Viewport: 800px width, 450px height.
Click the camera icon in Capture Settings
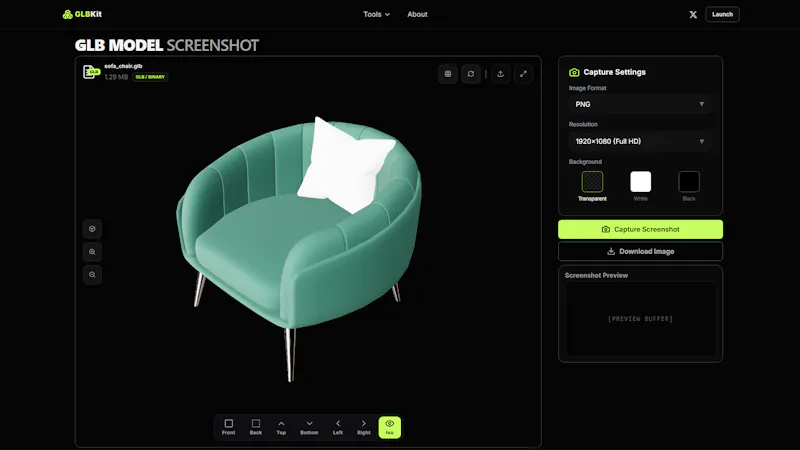tap(574, 72)
